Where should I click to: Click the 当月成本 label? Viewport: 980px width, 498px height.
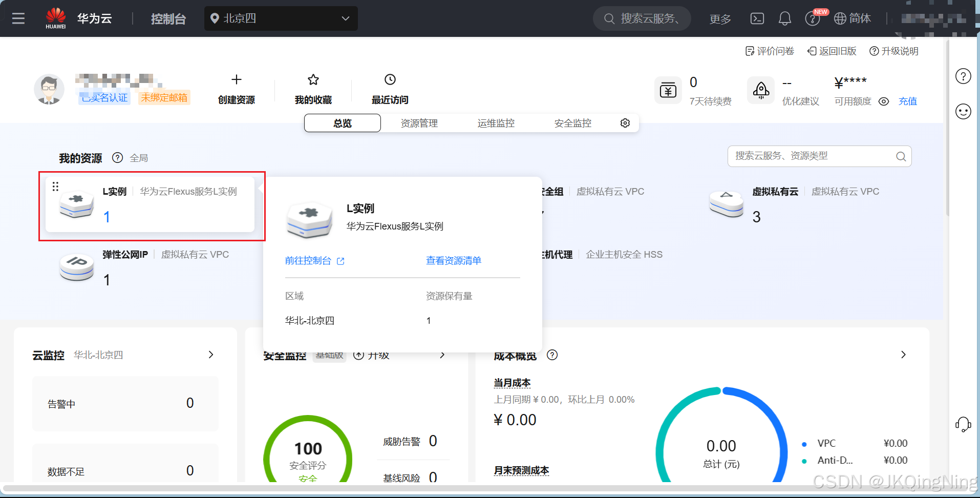[x=512, y=383]
